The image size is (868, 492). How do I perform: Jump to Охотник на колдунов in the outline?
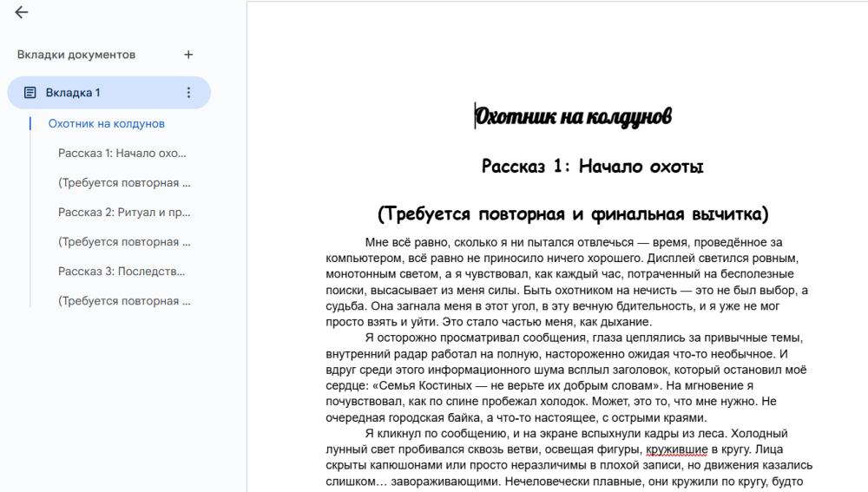[x=107, y=124]
